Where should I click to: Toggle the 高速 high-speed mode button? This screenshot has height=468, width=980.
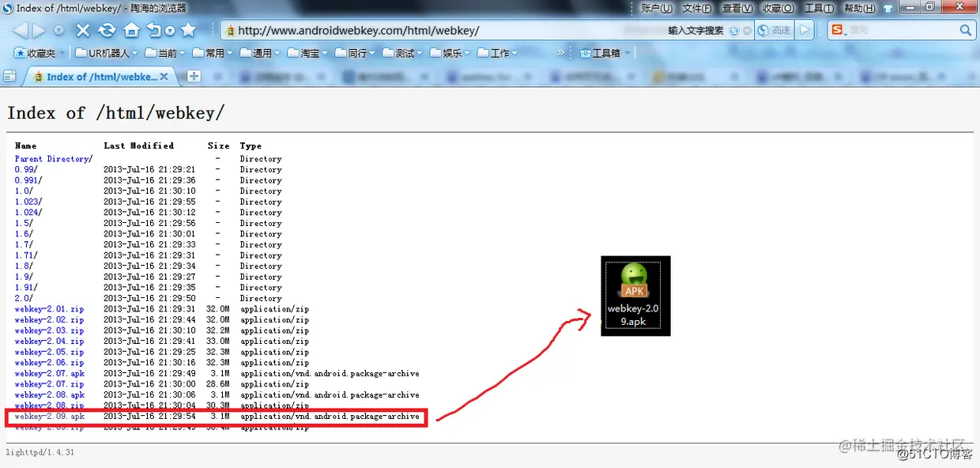tap(775, 31)
